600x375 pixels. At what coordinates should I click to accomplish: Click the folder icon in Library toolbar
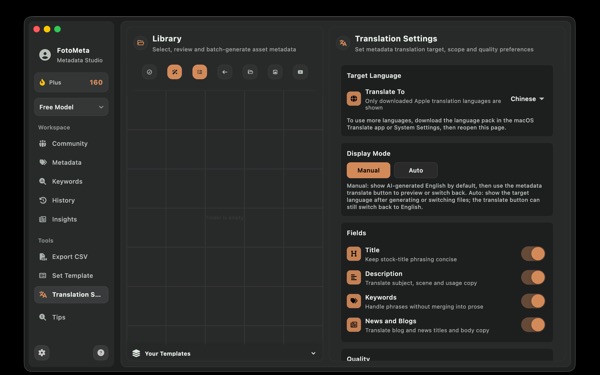(x=250, y=72)
